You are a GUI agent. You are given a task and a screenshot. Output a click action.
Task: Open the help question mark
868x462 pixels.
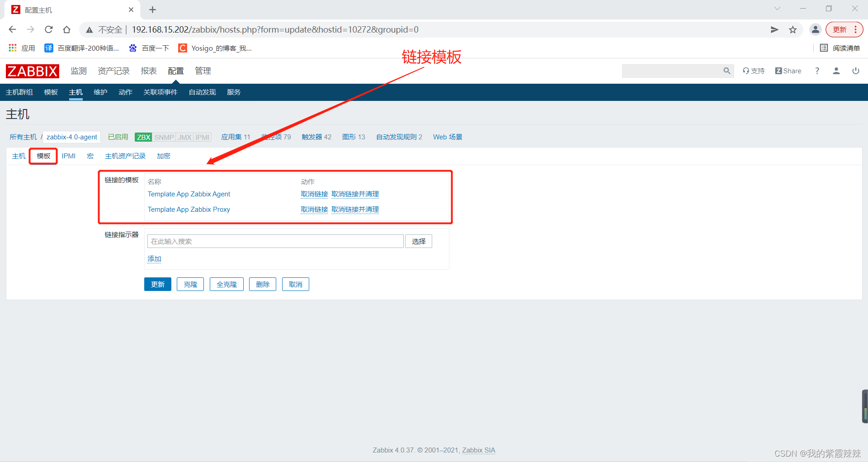[817, 71]
